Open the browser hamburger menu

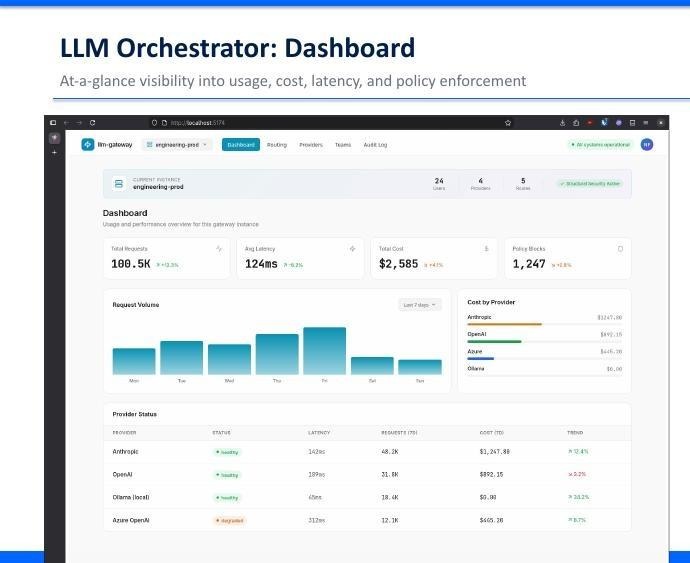[x=646, y=123]
